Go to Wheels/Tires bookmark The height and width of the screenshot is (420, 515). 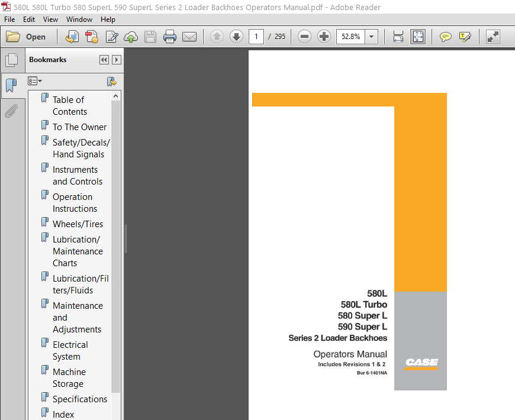tap(78, 224)
